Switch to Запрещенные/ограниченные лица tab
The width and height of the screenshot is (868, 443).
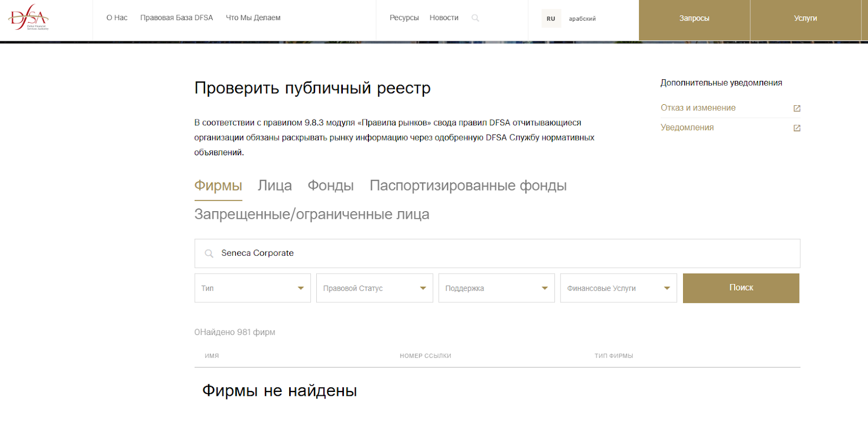tap(312, 214)
